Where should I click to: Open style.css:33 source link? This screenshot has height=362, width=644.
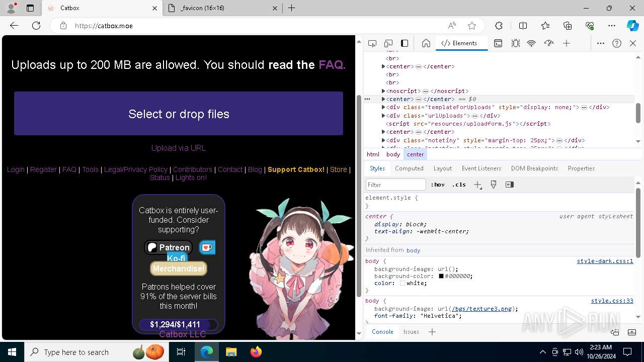point(612,301)
